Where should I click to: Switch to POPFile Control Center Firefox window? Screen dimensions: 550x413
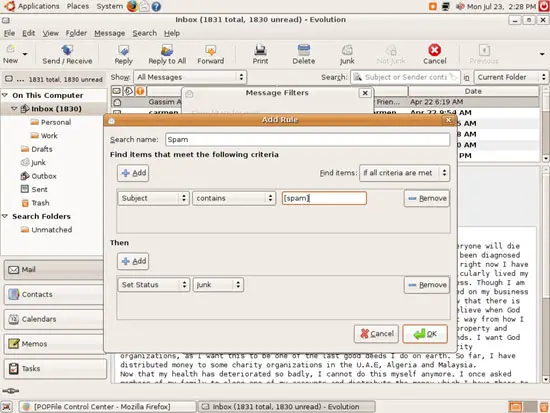pyautogui.click(x=108, y=407)
